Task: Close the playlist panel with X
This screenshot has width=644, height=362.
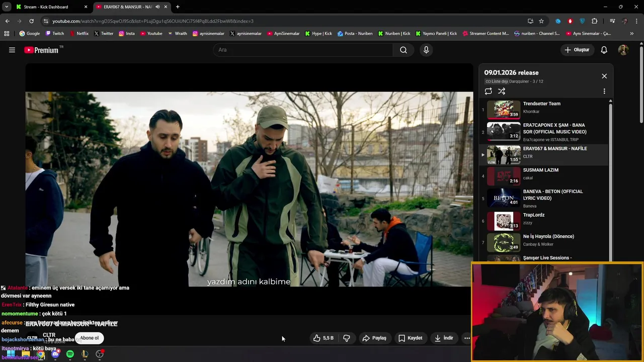Action: (604, 76)
